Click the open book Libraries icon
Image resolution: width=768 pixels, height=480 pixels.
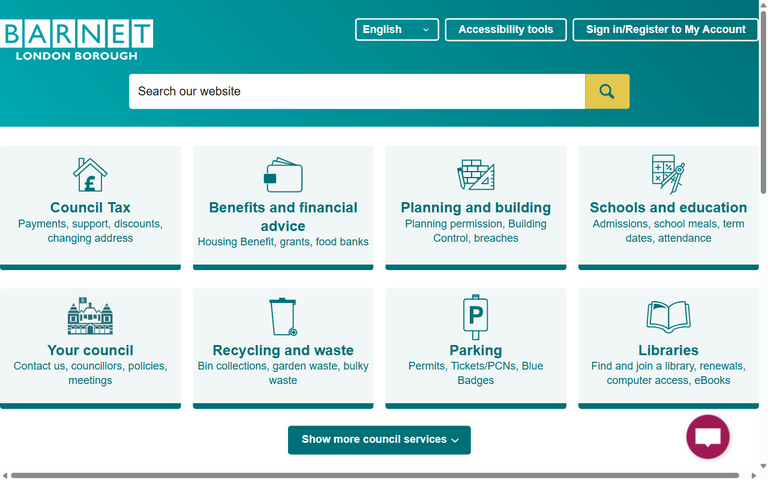(x=668, y=317)
